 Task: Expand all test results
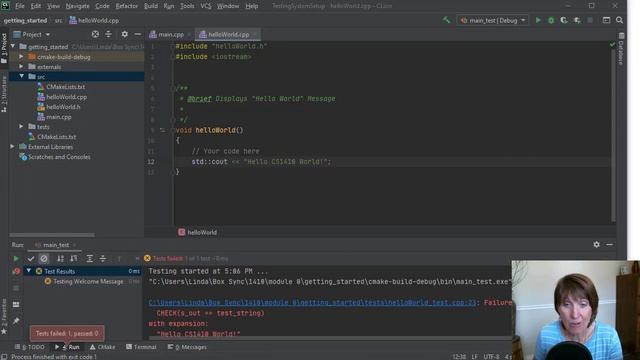90,258
